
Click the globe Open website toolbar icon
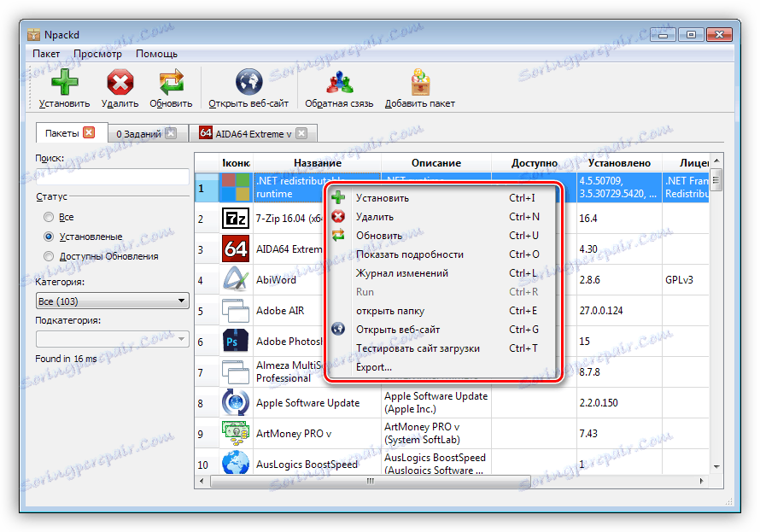(248, 81)
